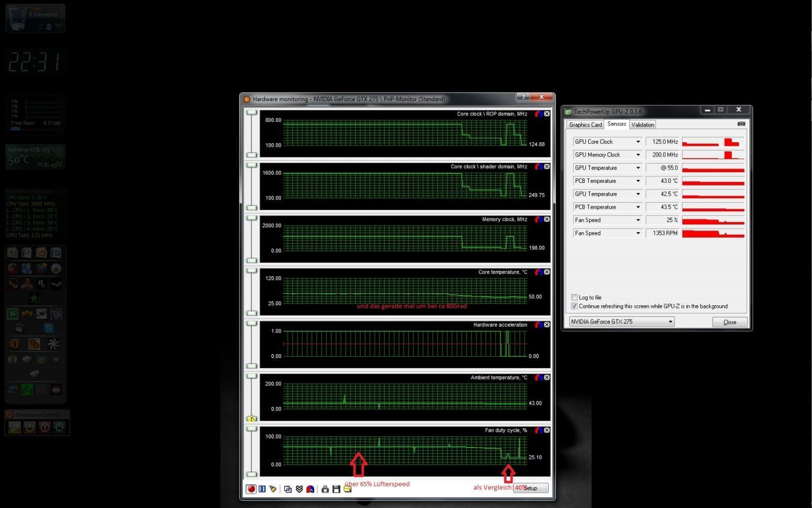Open the Rockstar Games icon in launcher

(42, 284)
